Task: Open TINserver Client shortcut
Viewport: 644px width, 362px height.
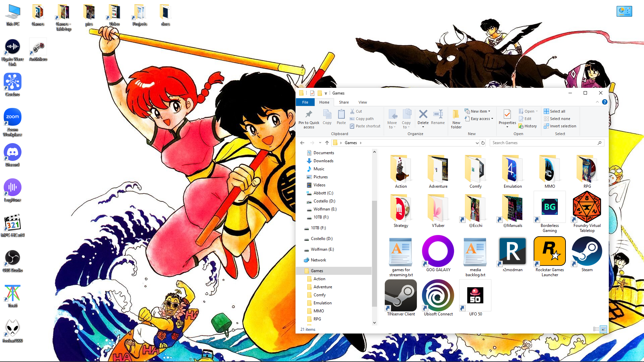Action: [x=401, y=298]
